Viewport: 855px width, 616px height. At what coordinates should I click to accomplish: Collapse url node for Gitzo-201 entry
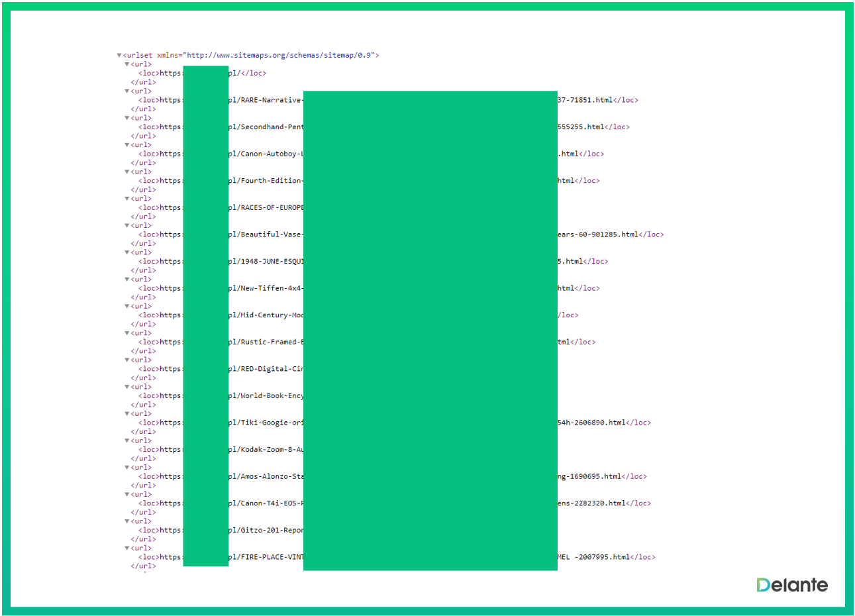[127, 521]
